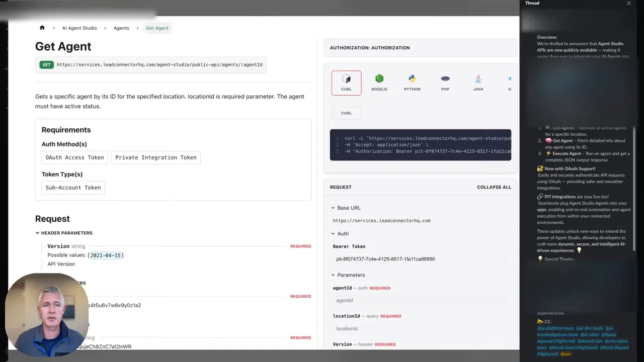Open the GO code example
644x362 pixels.
[509, 82]
